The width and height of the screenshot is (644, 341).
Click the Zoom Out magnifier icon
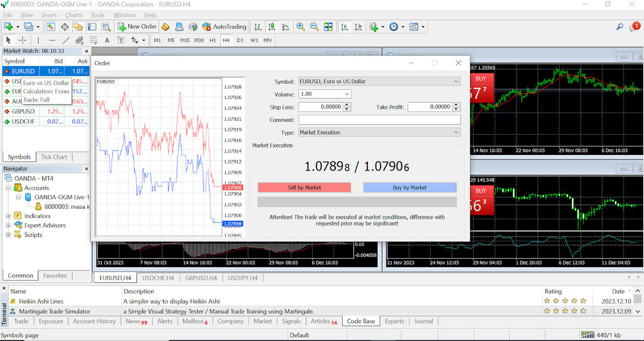pyautogui.click(x=314, y=27)
